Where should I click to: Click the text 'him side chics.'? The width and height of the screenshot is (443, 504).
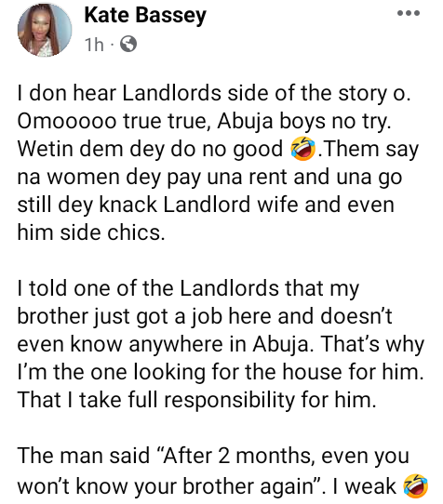tap(91, 232)
